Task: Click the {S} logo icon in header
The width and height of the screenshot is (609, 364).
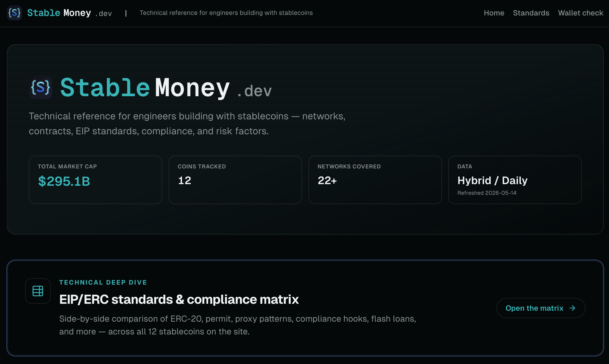Action: coord(14,13)
